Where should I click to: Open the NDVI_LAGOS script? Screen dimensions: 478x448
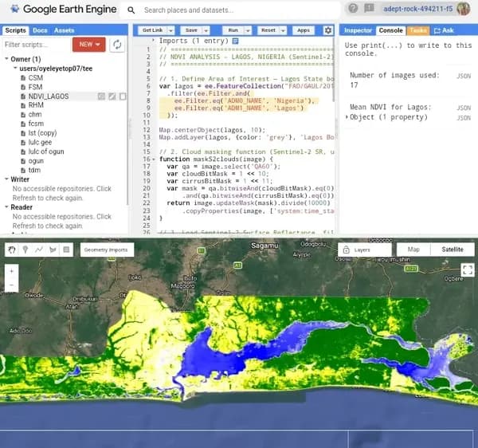[x=49, y=96]
